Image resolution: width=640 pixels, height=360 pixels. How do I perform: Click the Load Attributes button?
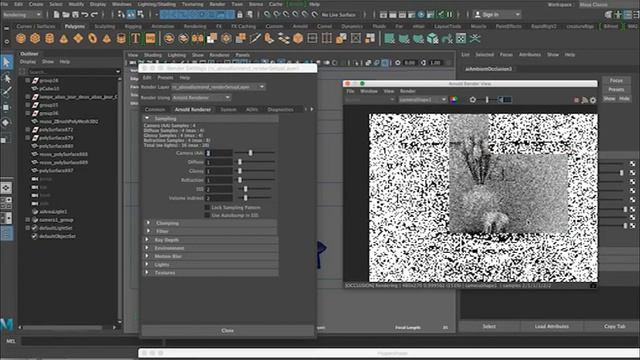[x=551, y=326]
